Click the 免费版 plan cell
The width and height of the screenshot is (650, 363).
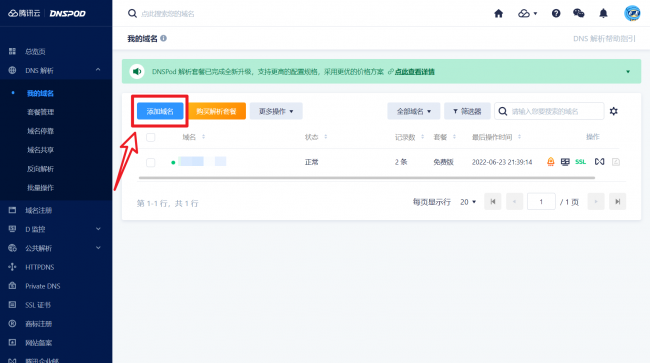coord(443,162)
